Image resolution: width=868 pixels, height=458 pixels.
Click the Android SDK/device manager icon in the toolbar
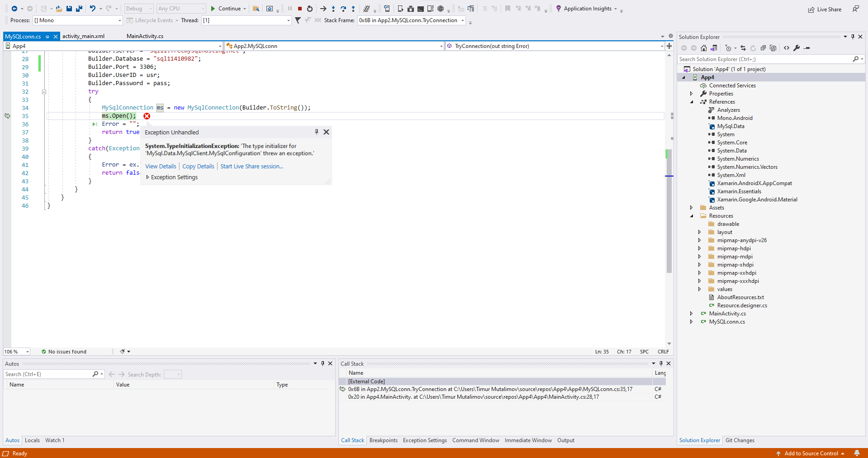[x=410, y=9]
